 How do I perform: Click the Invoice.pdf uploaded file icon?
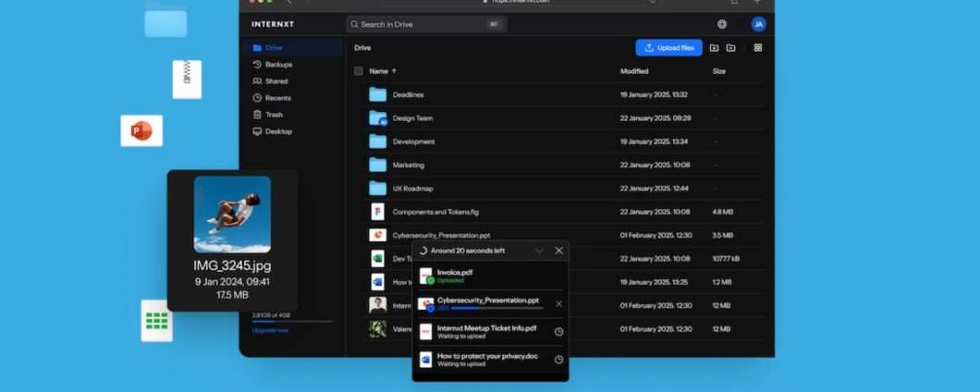coord(425,276)
